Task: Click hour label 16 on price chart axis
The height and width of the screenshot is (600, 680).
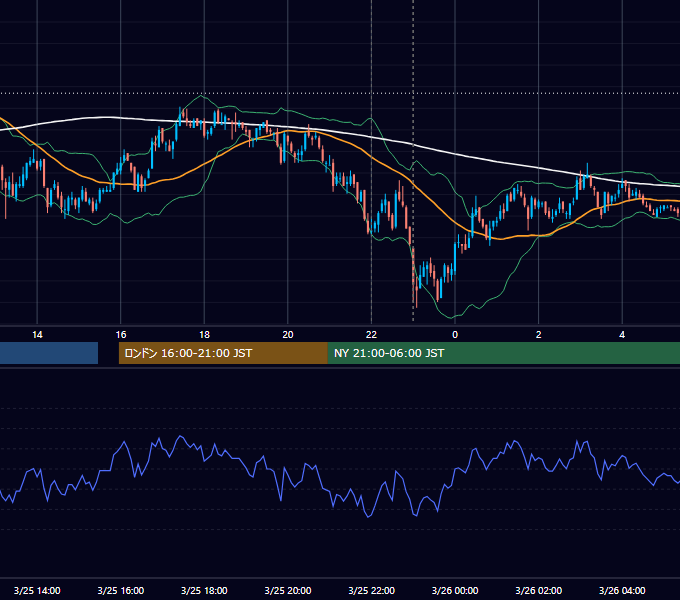Action: point(121,335)
